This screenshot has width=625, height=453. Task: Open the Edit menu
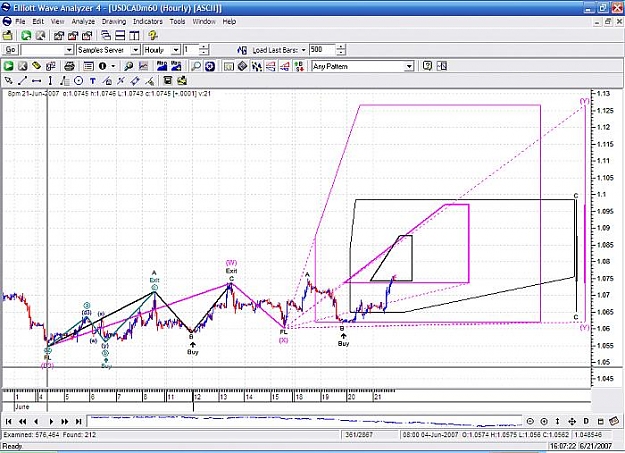tap(38, 22)
